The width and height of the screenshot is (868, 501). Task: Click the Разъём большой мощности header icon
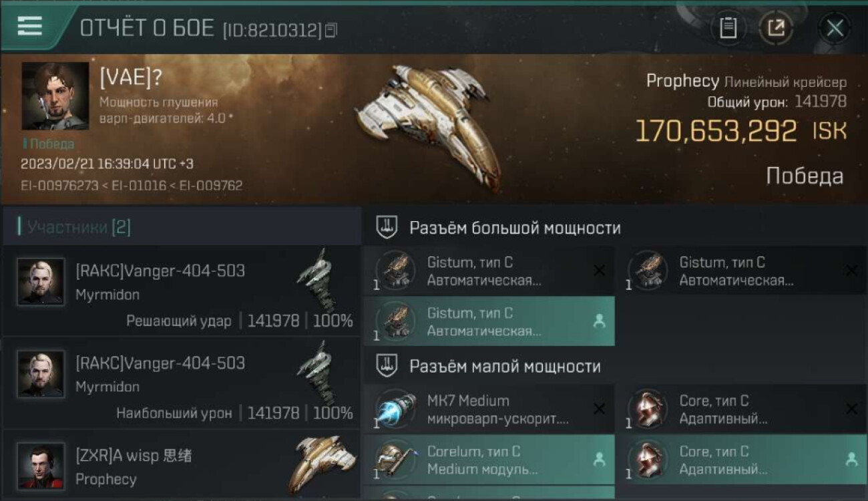point(387,228)
